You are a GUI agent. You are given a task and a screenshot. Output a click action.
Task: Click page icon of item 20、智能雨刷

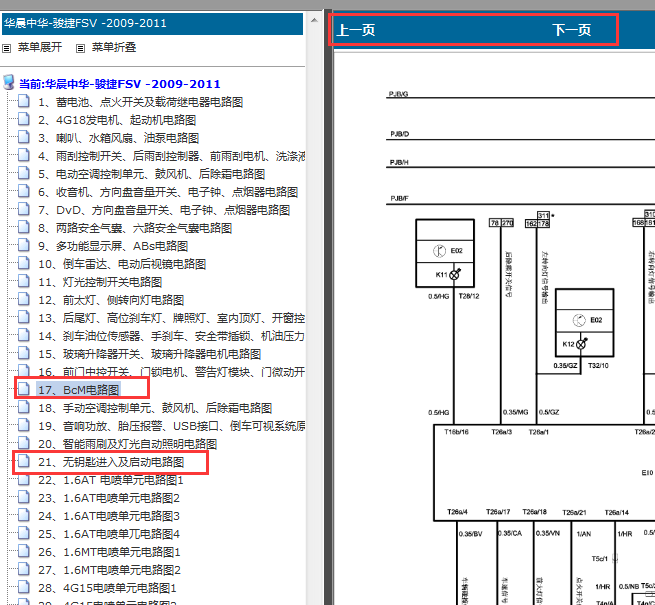coord(24,442)
